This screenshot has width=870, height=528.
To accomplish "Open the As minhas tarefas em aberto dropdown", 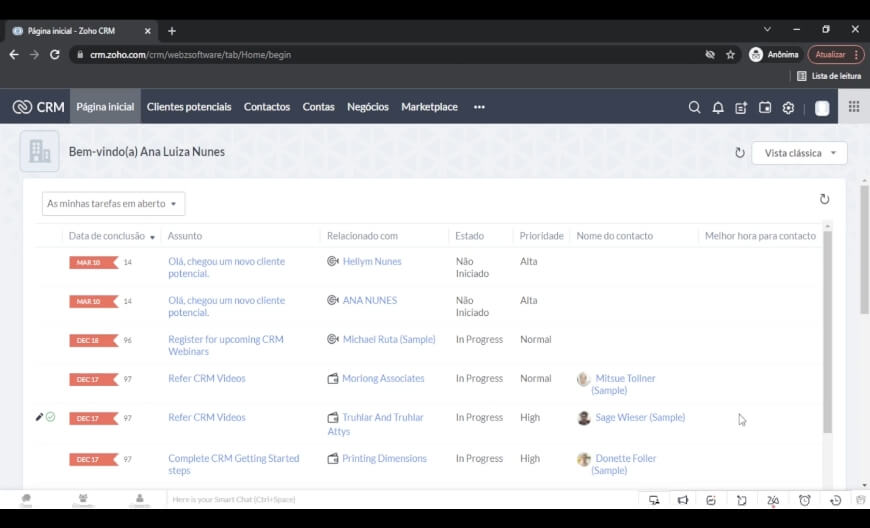I will (113, 204).
